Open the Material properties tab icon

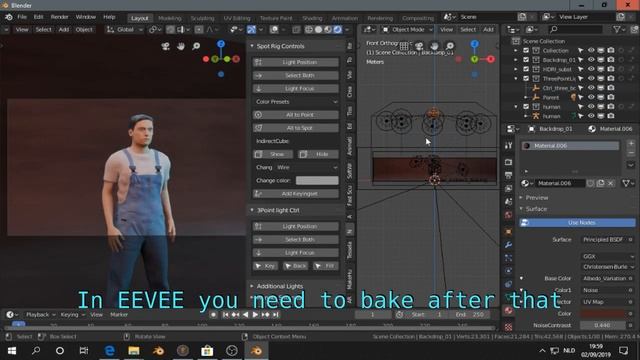tap(508, 311)
